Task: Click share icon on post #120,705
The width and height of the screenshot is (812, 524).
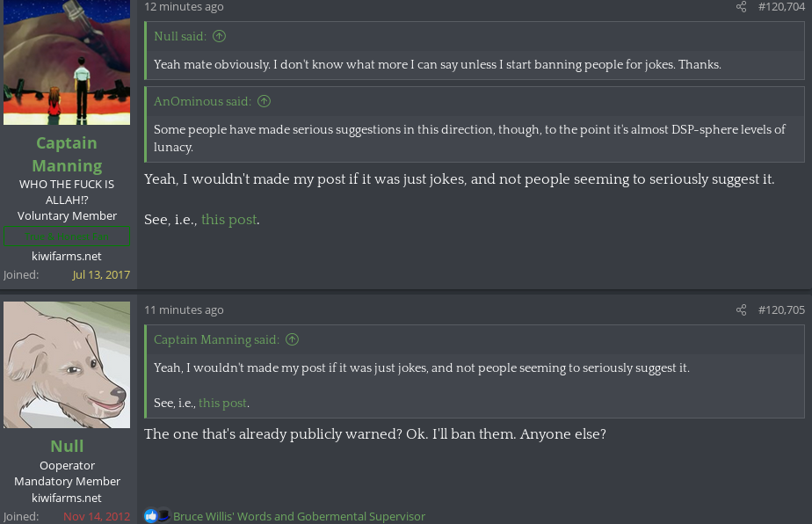Action: (x=741, y=310)
